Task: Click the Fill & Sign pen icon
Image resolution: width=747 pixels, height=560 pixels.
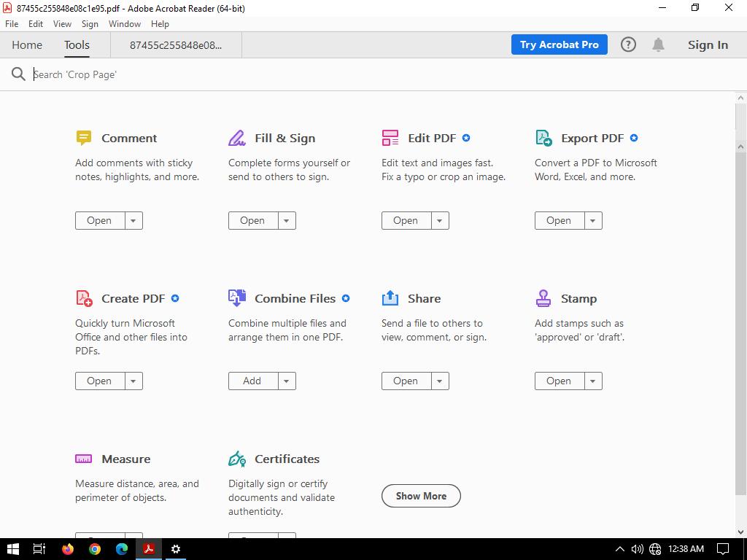Action: 237,138
